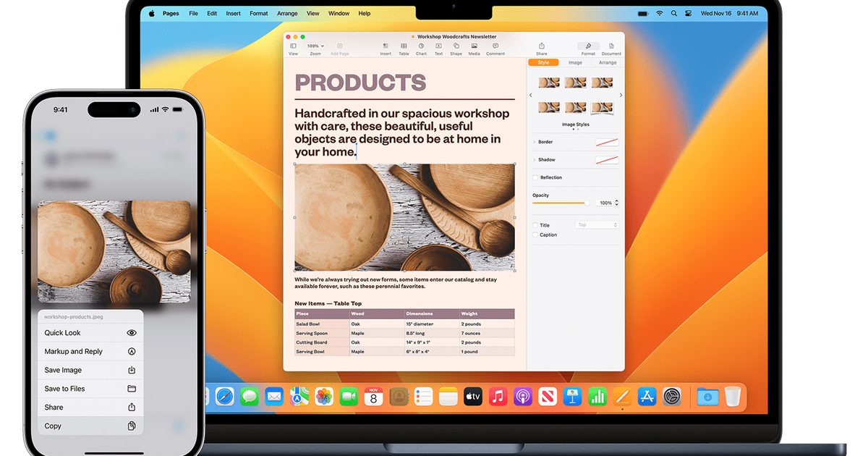Switch to the Arrange tab
The height and width of the screenshot is (456, 868).
[x=608, y=62]
